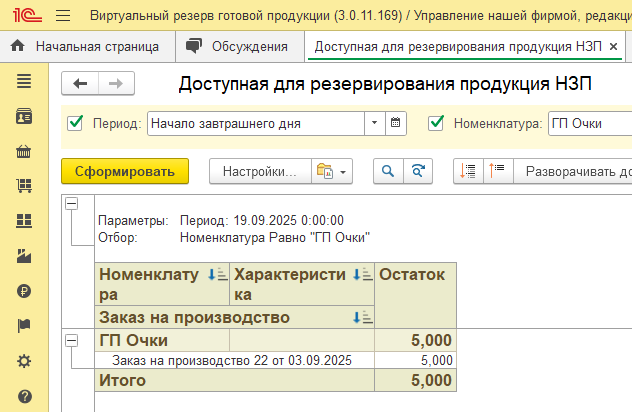Click the Номенклатура input field with ГП Очки

coord(590,123)
